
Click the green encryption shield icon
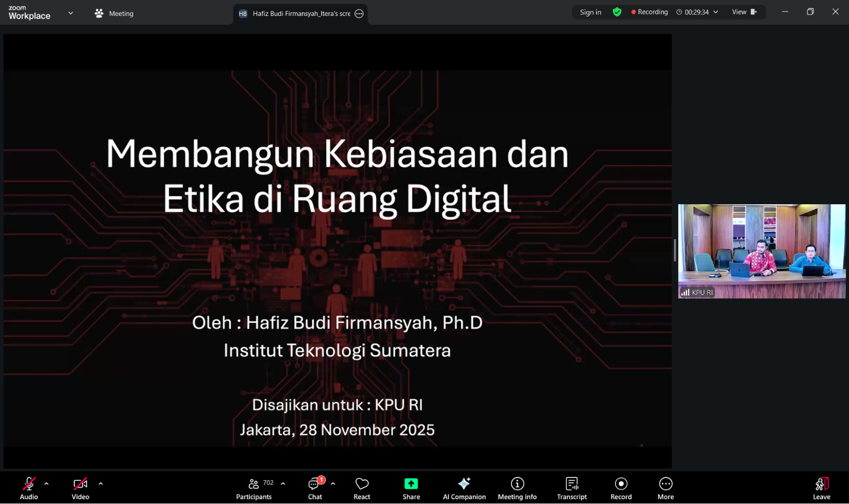click(617, 12)
